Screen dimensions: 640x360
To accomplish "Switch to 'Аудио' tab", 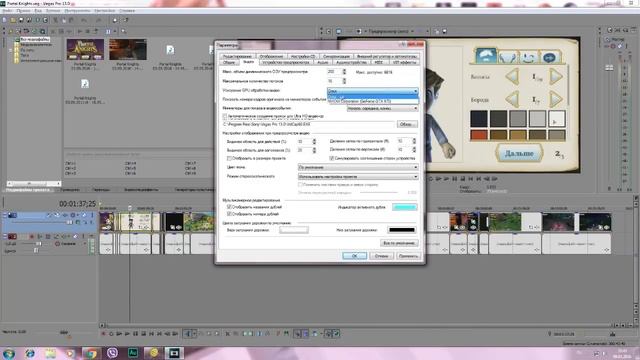I will point(322,63).
